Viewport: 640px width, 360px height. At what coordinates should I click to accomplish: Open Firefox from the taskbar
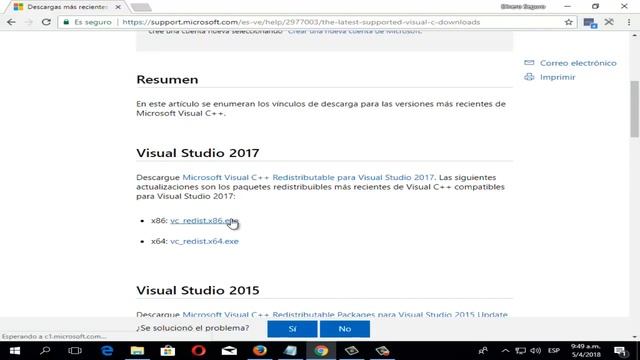pyautogui.click(x=260, y=351)
